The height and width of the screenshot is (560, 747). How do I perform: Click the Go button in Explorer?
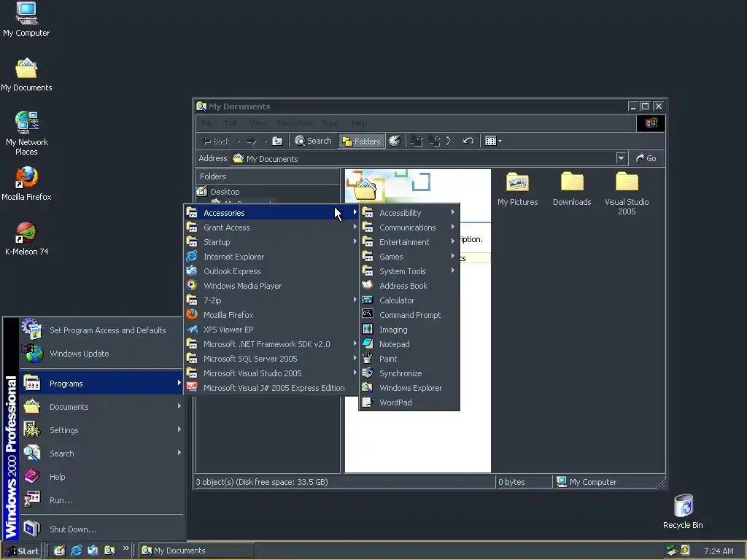click(646, 158)
